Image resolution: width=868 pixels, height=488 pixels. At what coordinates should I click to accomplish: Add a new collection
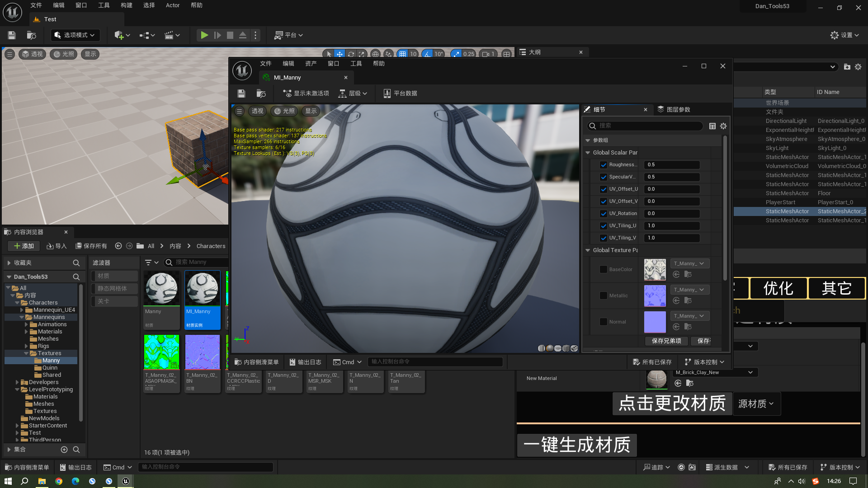point(64,450)
